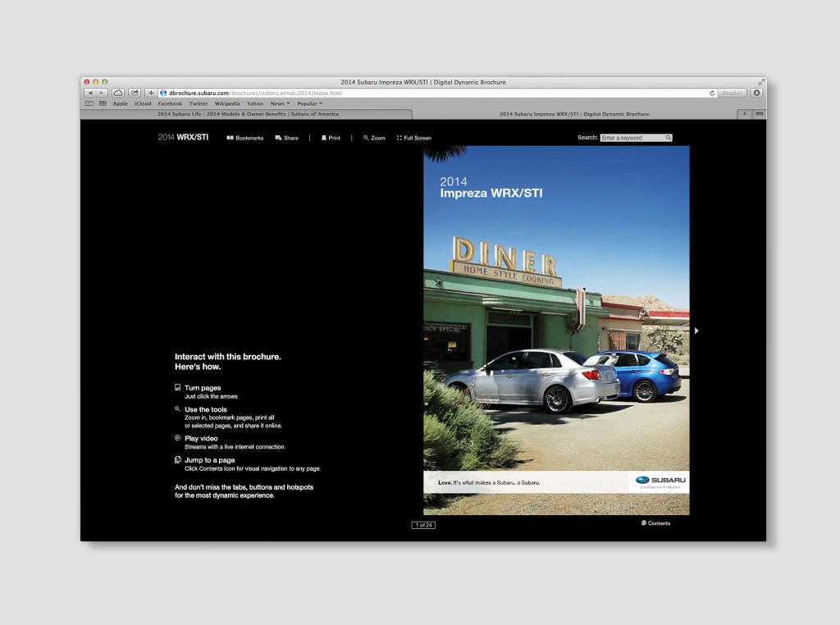Share the brochure via Share tool
The height and width of the screenshot is (625, 840).
[x=286, y=138]
